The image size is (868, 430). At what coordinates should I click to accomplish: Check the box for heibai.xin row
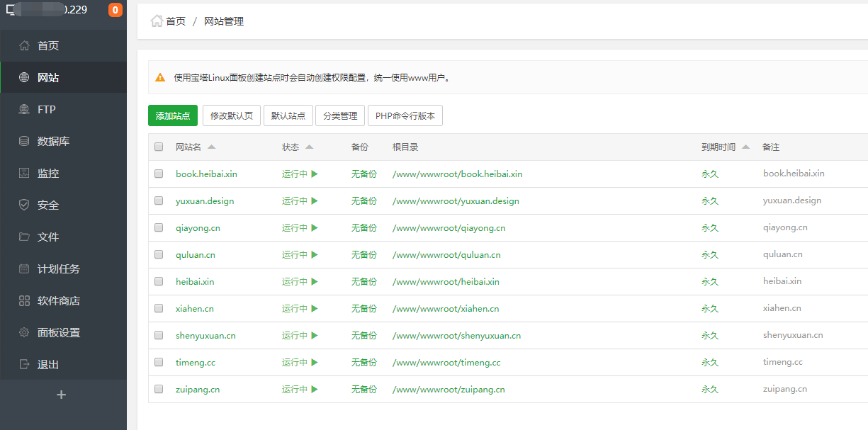click(159, 281)
